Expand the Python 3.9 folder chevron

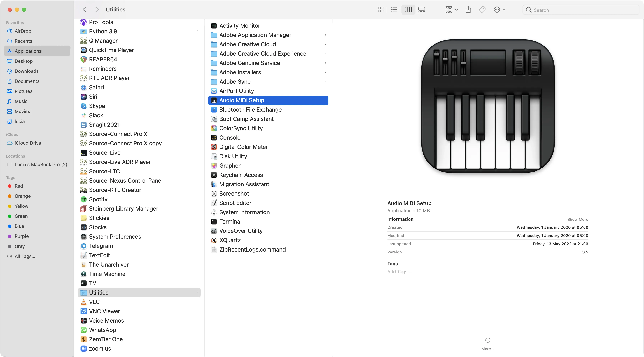tap(197, 31)
